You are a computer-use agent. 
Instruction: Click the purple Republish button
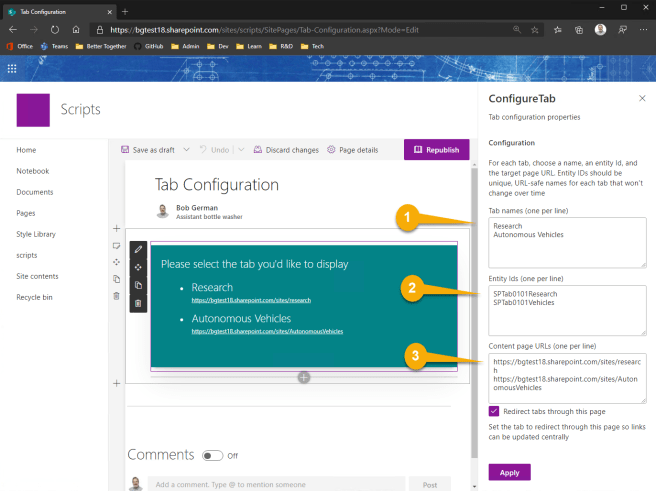(436, 150)
